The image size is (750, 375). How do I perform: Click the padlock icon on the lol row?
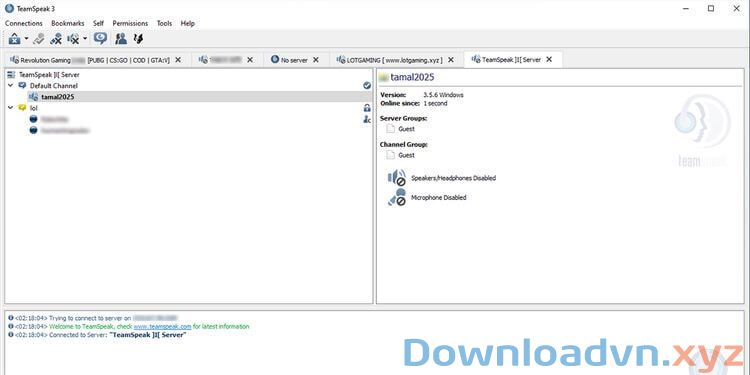[x=367, y=108]
